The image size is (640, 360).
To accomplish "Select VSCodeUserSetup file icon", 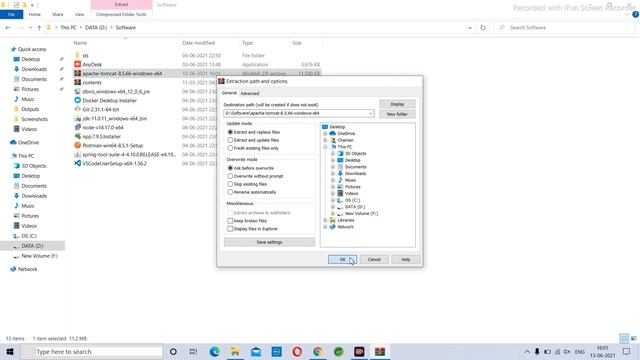I will [x=78, y=163].
